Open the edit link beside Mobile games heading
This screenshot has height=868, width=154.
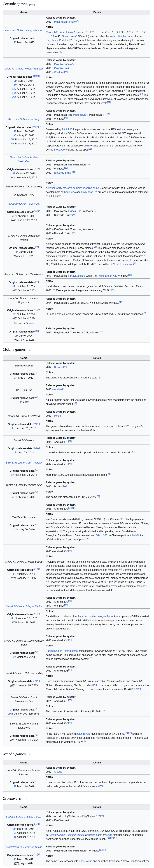point(30,350)
